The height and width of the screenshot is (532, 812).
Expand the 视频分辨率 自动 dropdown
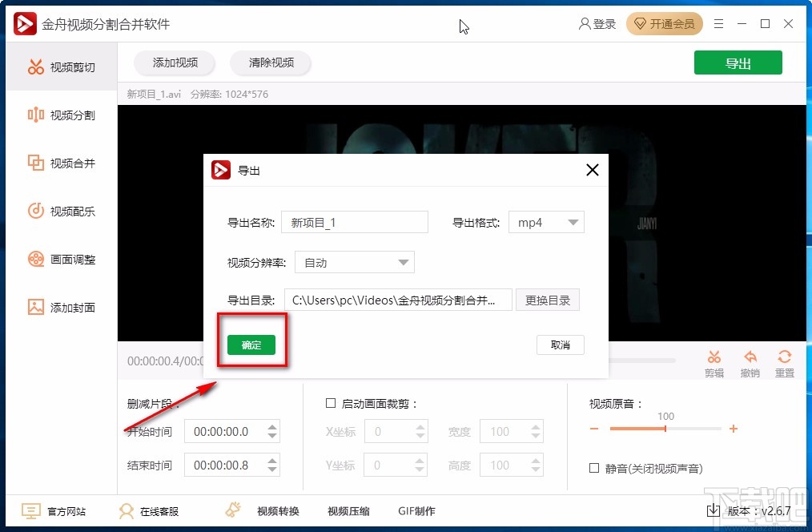(x=355, y=263)
